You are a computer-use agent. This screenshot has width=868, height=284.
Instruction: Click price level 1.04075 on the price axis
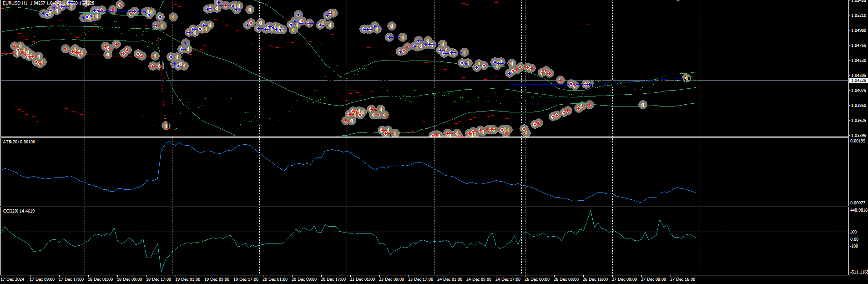(858, 91)
